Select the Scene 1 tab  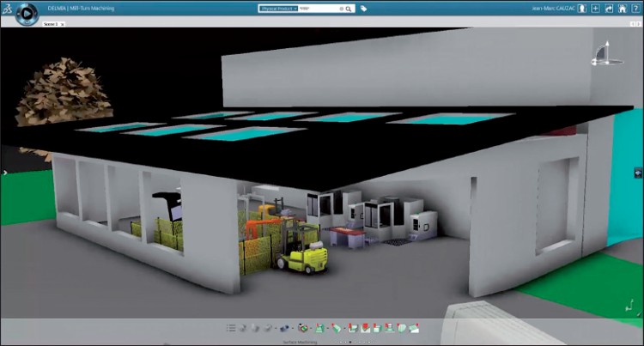tap(51, 24)
